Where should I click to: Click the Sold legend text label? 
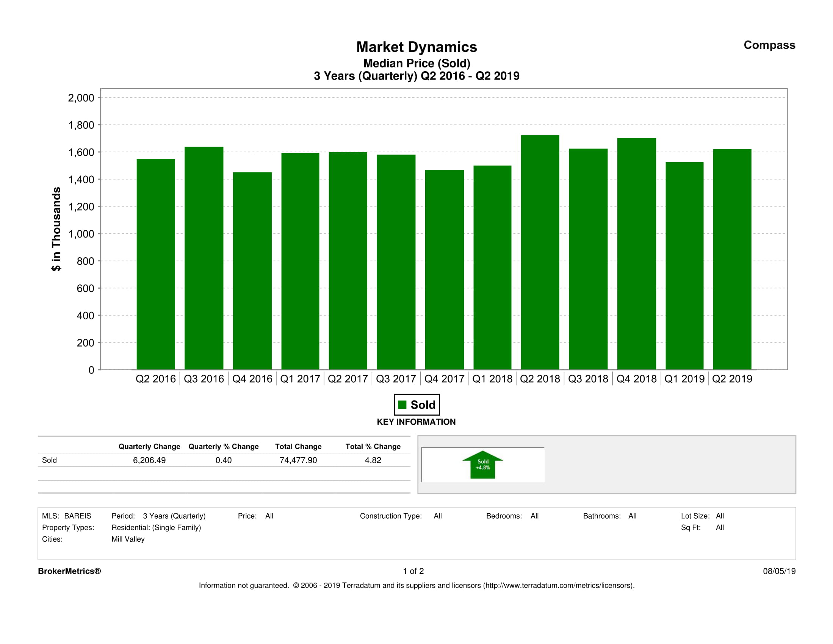tap(423, 405)
